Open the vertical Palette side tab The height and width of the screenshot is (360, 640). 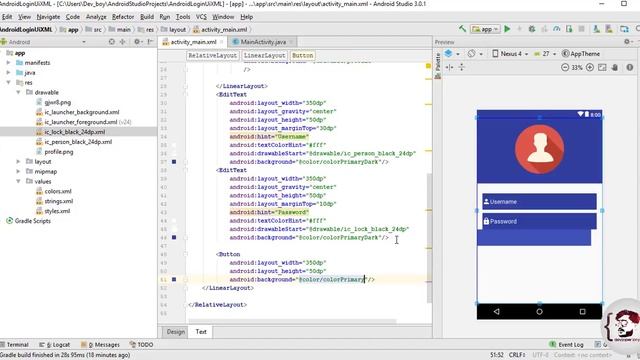[x=438, y=65]
